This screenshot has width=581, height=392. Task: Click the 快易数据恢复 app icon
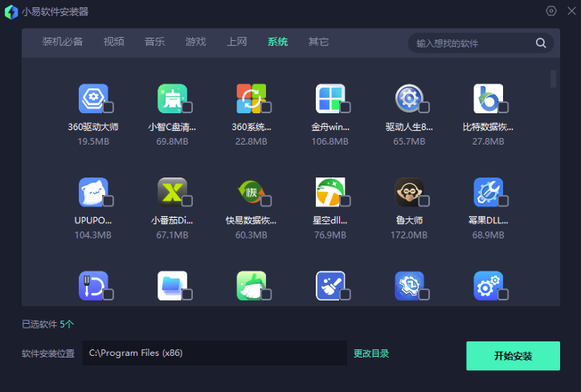pyautogui.click(x=252, y=192)
